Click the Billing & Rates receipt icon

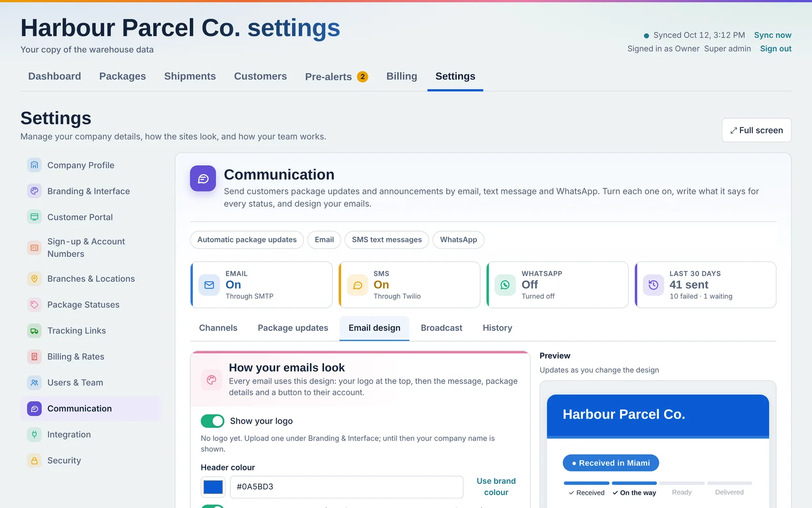click(35, 357)
